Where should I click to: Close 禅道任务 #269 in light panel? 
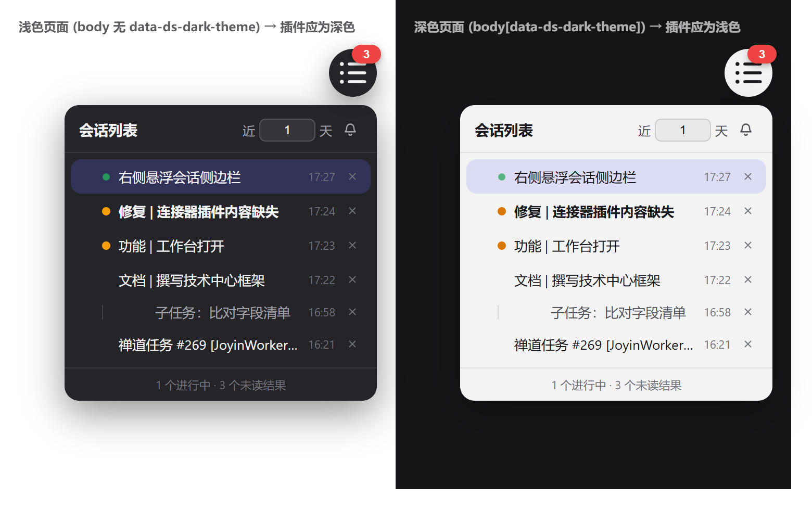click(748, 344)
